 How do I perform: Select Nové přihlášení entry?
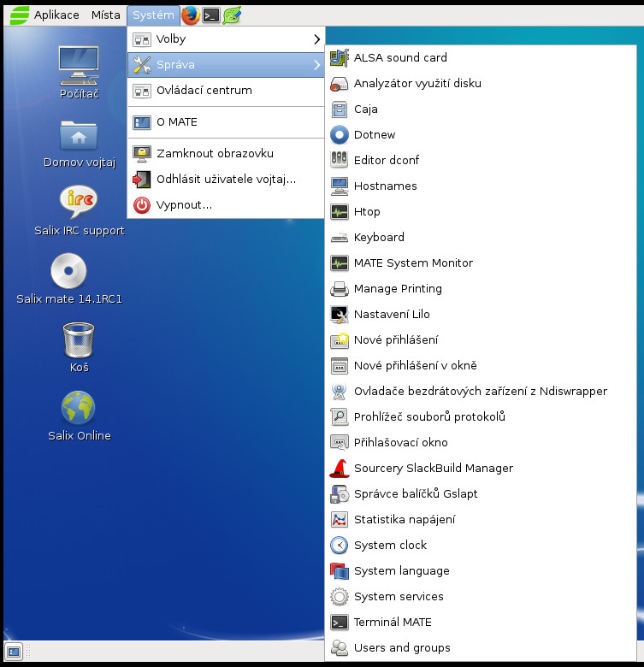tap(481, 339)
